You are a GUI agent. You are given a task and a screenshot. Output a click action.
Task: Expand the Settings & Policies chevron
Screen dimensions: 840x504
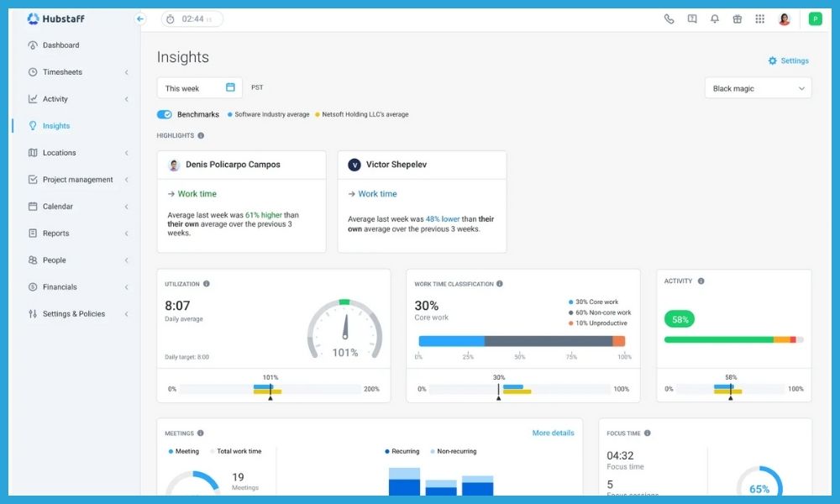pos(127,314)
